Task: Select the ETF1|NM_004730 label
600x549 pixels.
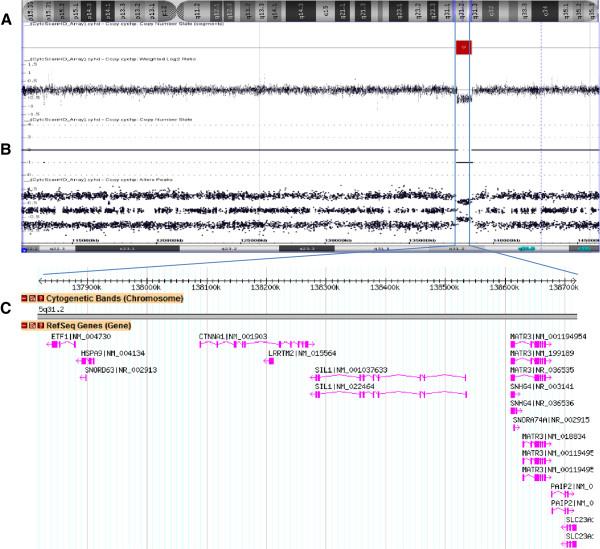Action: point(81,337)
